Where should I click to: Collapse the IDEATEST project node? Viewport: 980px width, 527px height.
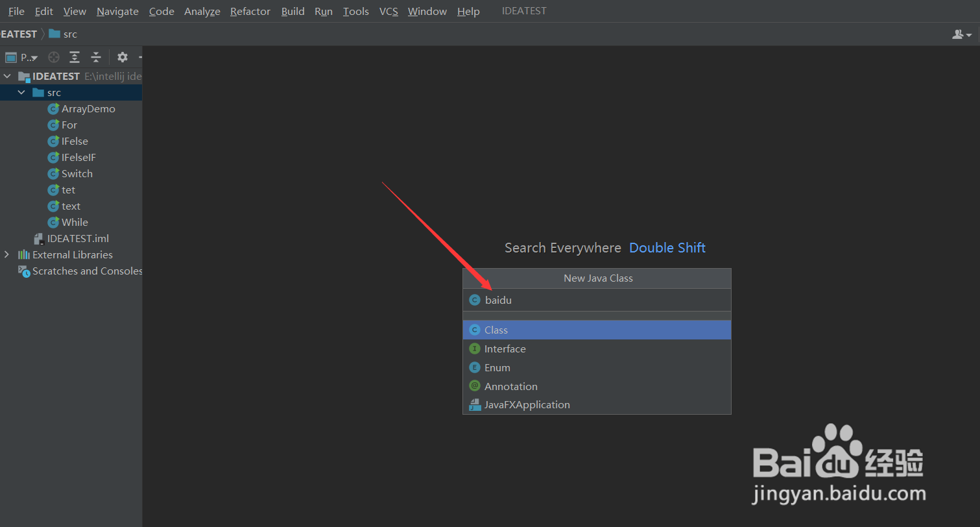pyautogui.click(x=7, y=77)
